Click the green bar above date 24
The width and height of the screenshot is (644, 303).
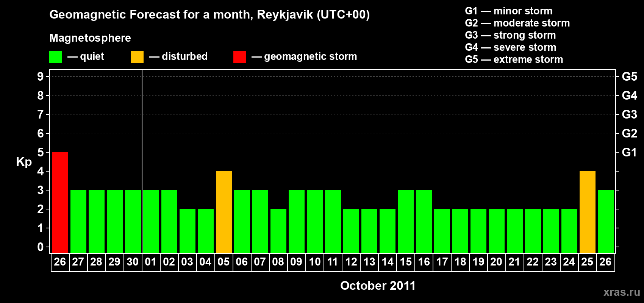click(569, 231)
